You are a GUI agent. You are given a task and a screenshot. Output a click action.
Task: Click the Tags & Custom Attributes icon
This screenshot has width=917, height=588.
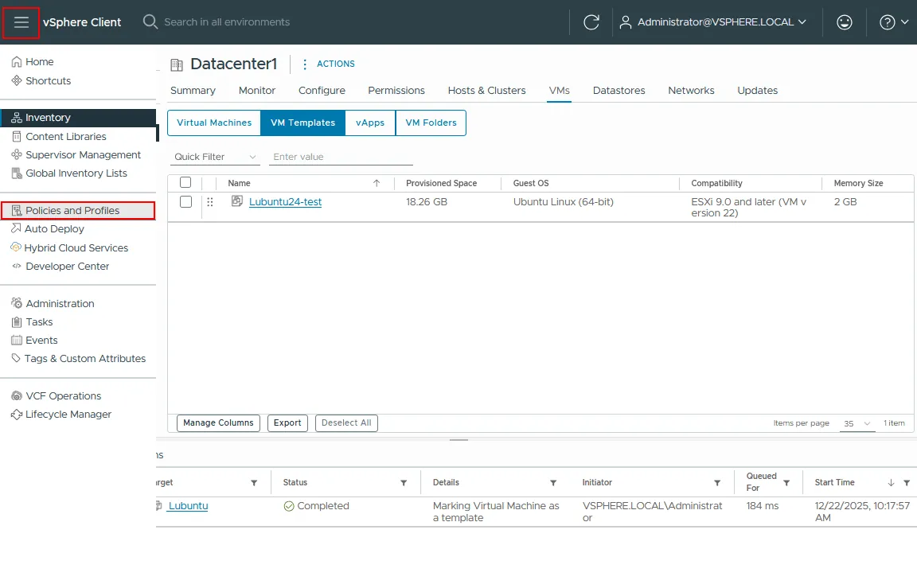coord(17,358)
